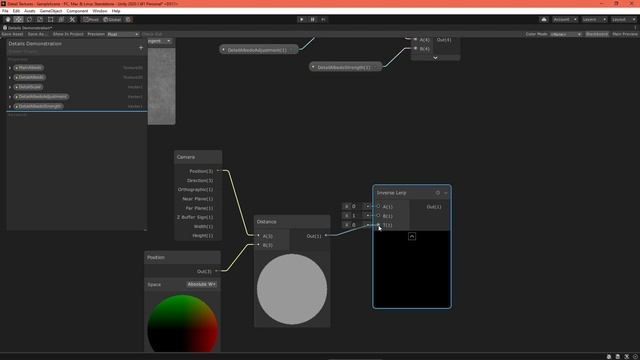Click Distance node preview sphere

pyautogui.click(x=292, y=289)
